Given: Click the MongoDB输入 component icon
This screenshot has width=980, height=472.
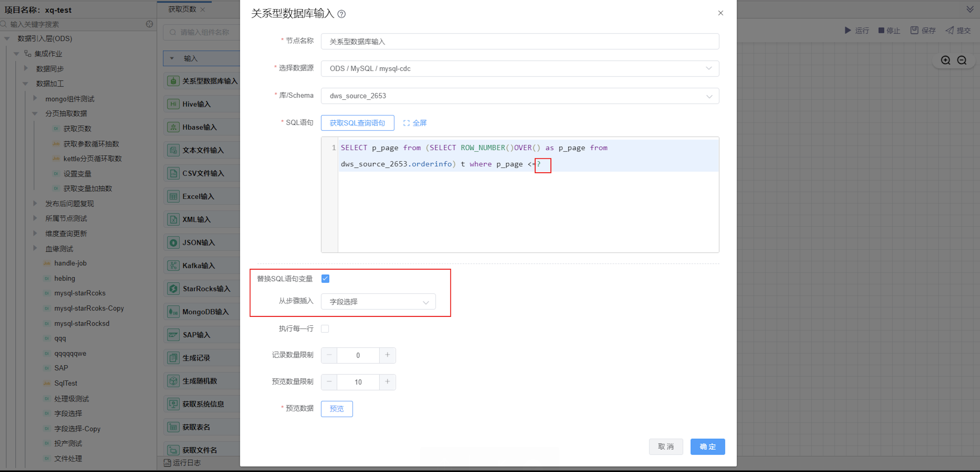Looking at the screenshot, I should pyautogui.click(x=173, y=312).
